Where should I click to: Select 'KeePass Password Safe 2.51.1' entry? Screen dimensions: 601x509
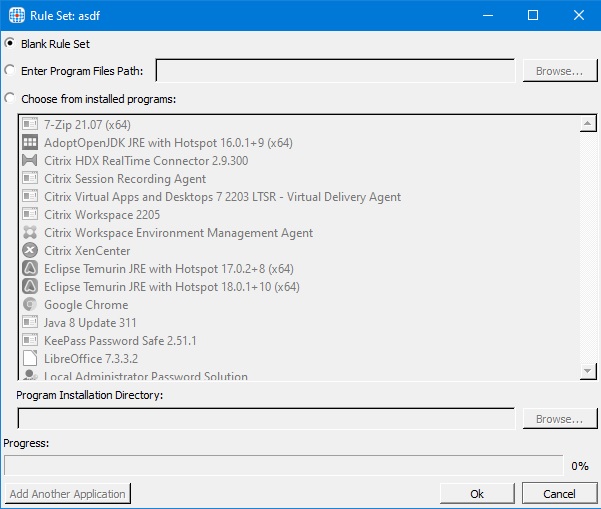[x=120, y=341]
